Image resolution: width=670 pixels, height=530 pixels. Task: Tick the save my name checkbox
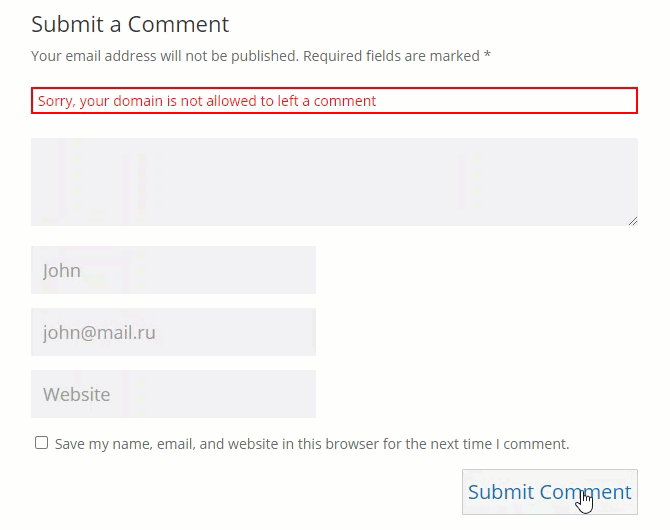point(41,442)
